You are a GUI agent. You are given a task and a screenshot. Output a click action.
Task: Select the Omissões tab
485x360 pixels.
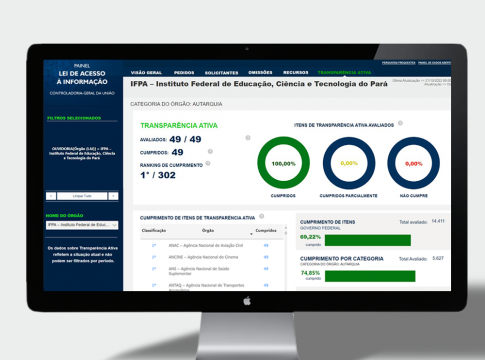click(260, 72)
